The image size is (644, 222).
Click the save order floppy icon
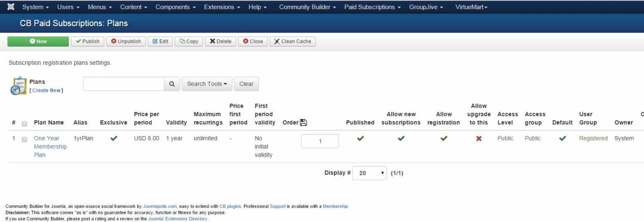pos(303,122)
